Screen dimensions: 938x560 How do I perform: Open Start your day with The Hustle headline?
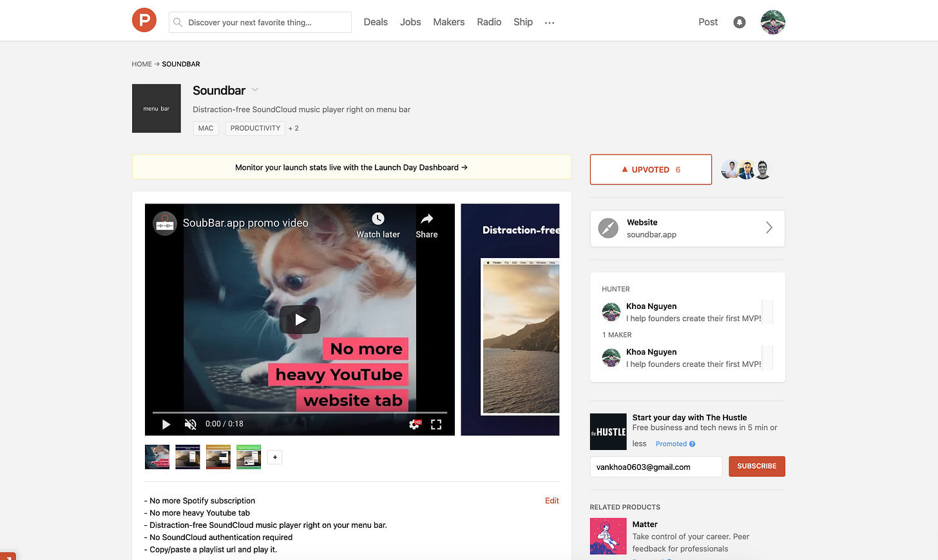click(x=689, y=417)
